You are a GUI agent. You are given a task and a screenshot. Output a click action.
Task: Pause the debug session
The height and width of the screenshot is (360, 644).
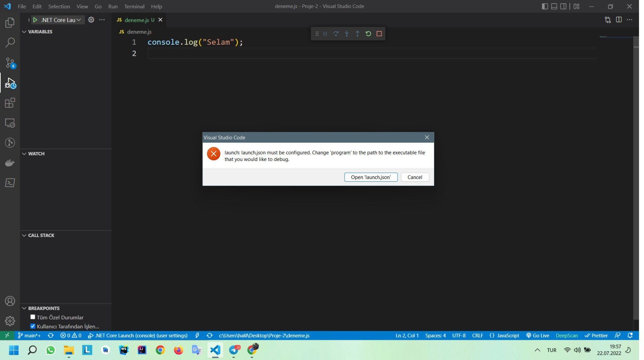[x=325, y=34]
